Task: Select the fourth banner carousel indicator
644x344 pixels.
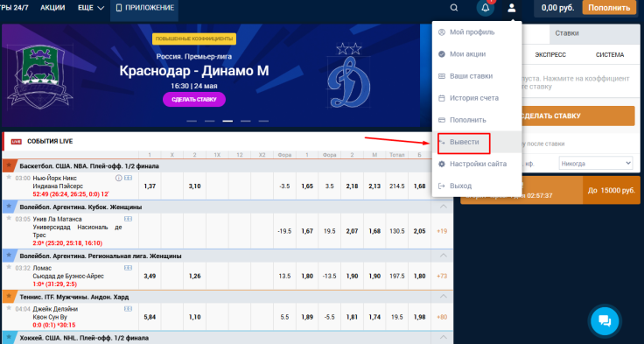Action: [x=246, y=122]
